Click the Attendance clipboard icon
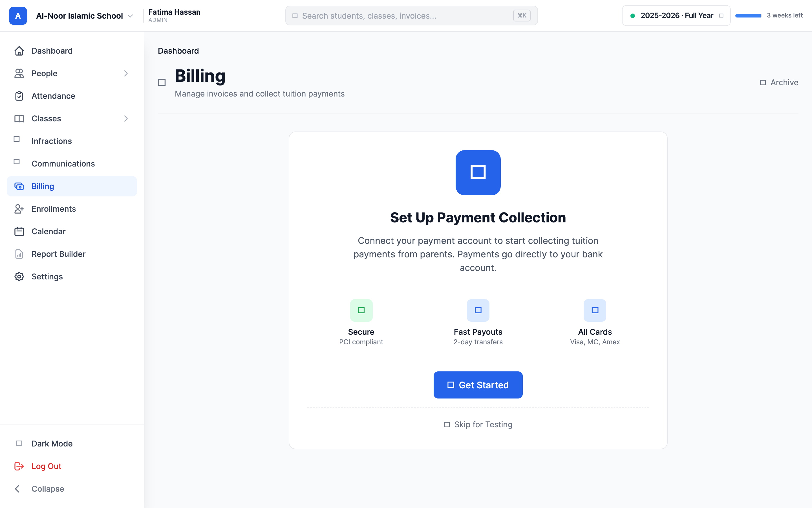 click(19, 96)
